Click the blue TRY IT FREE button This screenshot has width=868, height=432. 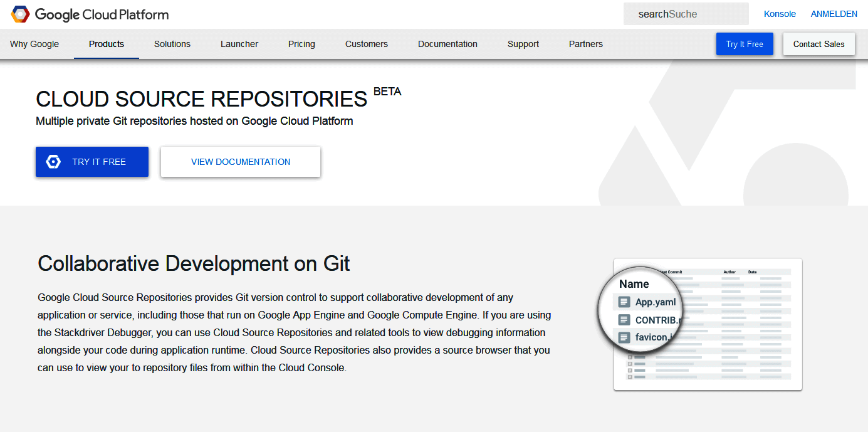coord(92,161)
